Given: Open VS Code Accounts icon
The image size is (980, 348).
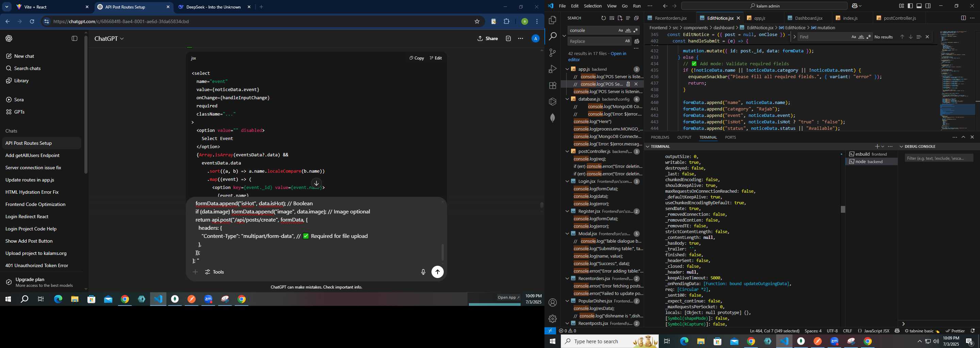Looking at the screenshot, I should pyautogui.click(x=552, y=302).
